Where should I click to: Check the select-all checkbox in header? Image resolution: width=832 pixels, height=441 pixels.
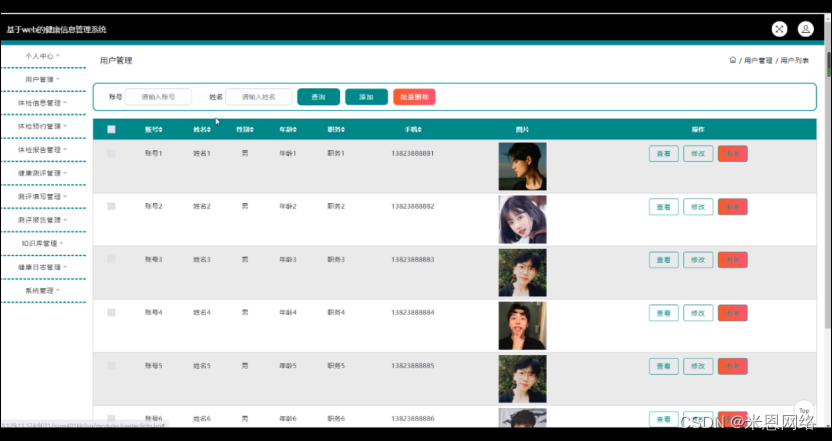(x=111, y=129)
